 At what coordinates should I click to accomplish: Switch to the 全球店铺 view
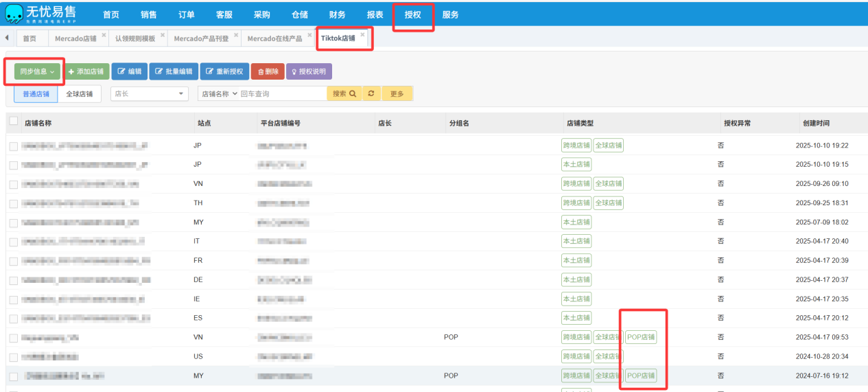click(x=80, y=94)
